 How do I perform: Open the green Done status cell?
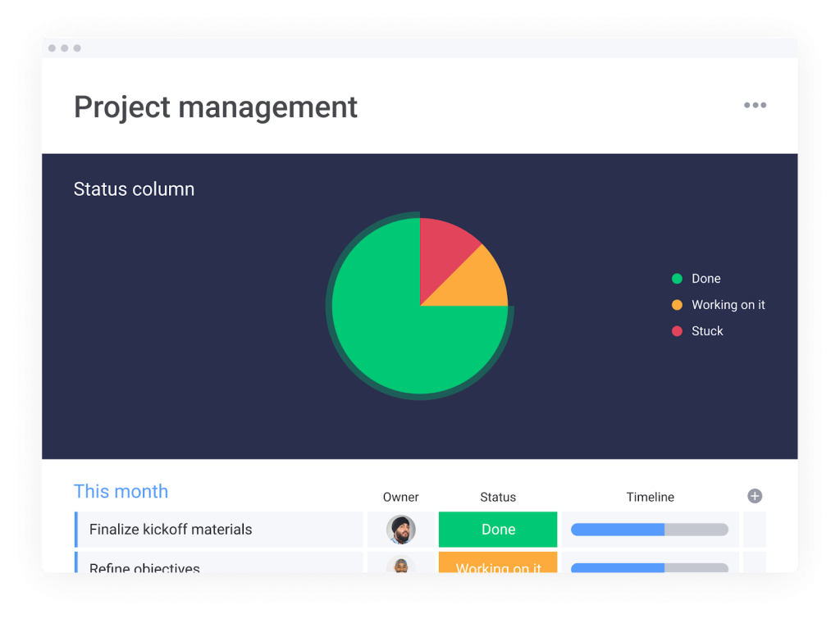[x=498, y=530]
